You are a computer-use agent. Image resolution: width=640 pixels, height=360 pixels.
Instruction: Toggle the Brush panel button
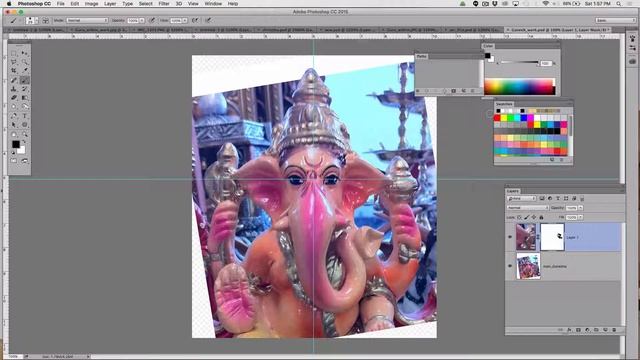[x=45, y=20]
